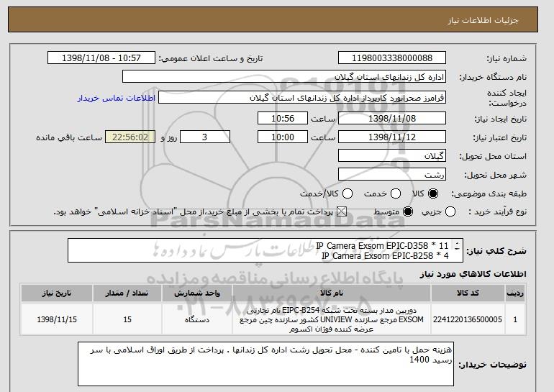Click the description box spinner arrows
Screen dimensions: 554x392
457,246
